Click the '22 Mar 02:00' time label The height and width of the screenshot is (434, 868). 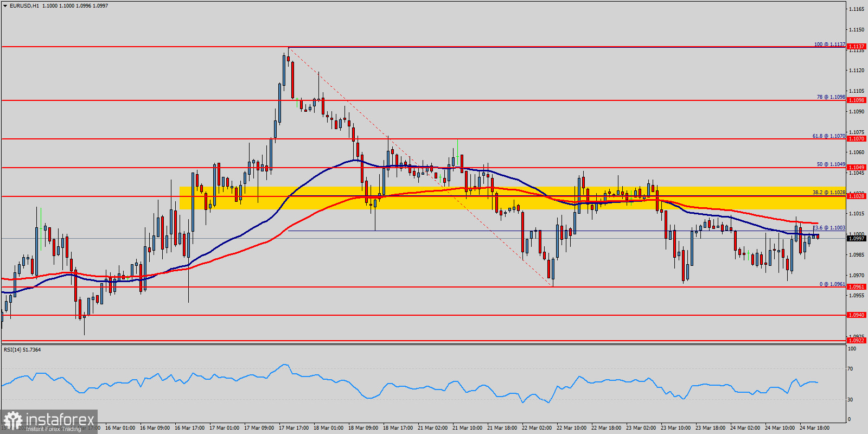tap(537, 428)
